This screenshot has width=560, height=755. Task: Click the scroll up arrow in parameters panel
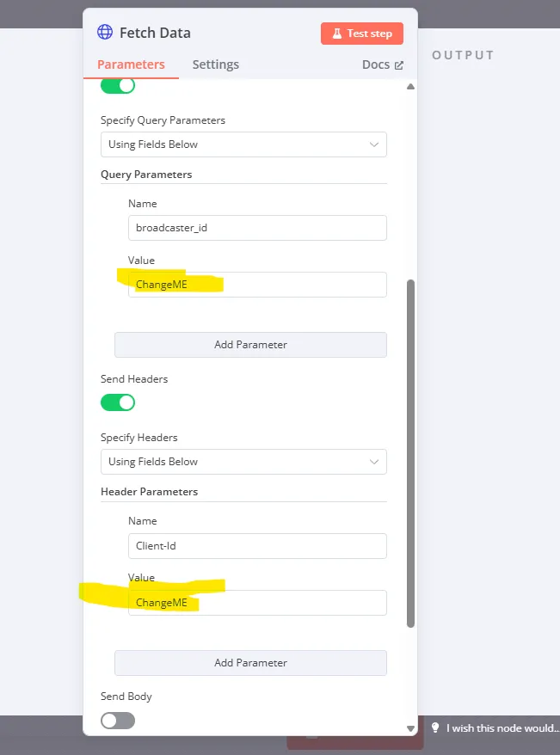pyautogui.click(x=410, y=87)
